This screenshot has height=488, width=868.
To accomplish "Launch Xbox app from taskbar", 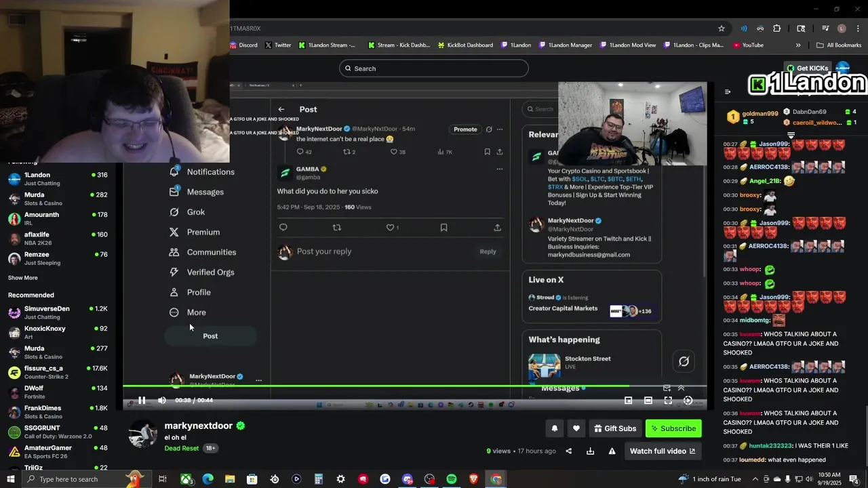I will (186, 479).
